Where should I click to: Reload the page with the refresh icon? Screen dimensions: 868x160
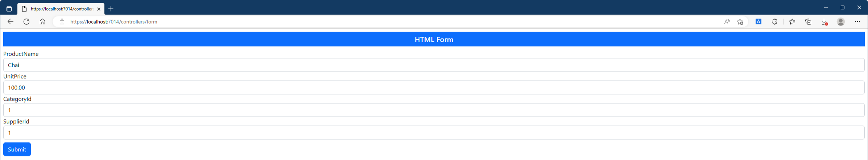tap(26, 22)
